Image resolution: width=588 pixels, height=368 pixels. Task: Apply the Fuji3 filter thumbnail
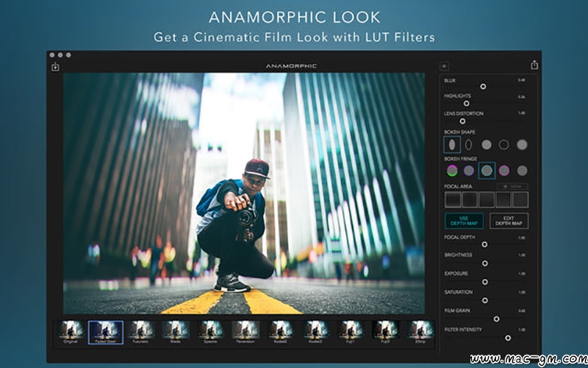coord(385,332)
